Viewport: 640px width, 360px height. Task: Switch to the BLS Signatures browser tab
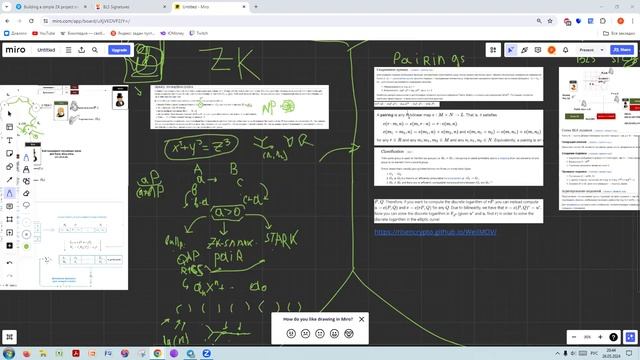(130, 7)
